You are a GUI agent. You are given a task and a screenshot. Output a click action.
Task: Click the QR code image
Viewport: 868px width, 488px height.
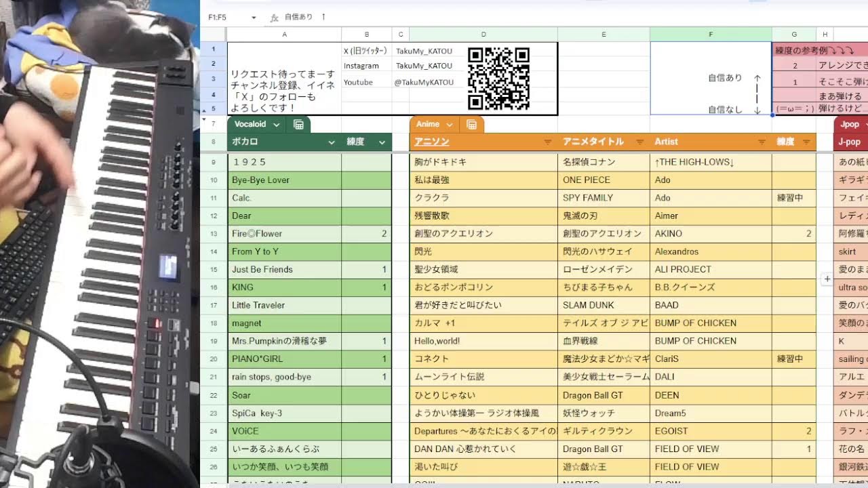(x=498, y=79)
